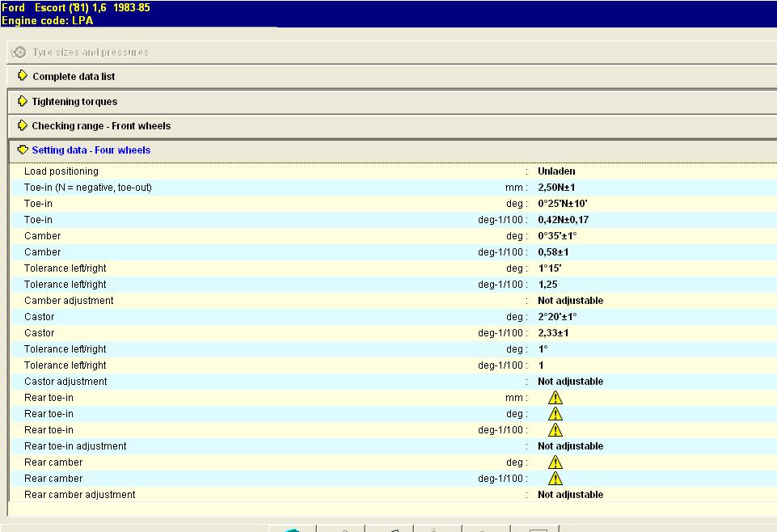Collapse Setting data - Four wheels arrow
The width and height of the screenshot is (777, 532).
click(23, 150)
